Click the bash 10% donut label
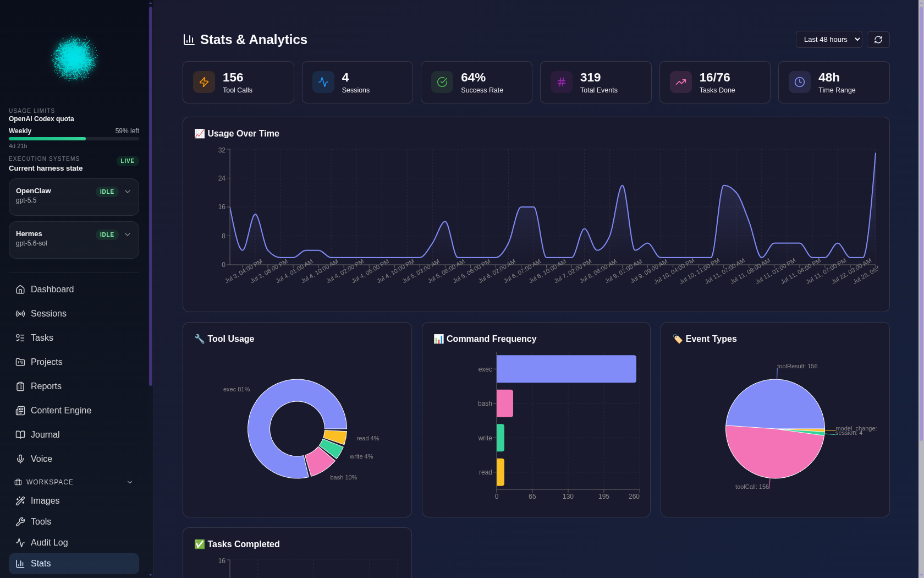This screenshot has height=578, width=924. click(x=343, y=477)
